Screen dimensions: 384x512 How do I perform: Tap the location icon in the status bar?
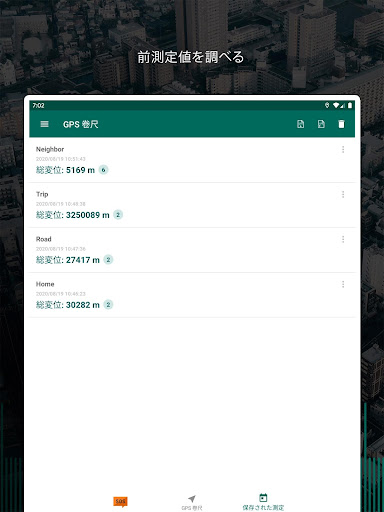pyautogui.click(x=327, y=105)
